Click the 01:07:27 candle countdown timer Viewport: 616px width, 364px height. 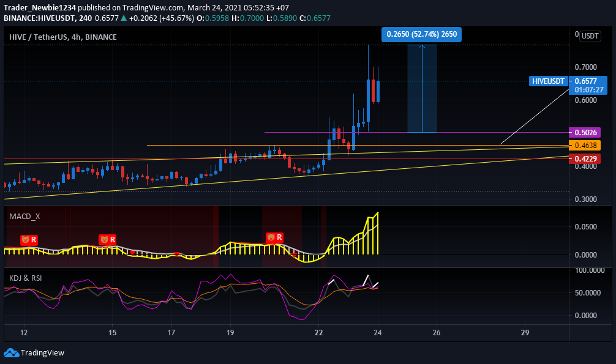(589, 90)
